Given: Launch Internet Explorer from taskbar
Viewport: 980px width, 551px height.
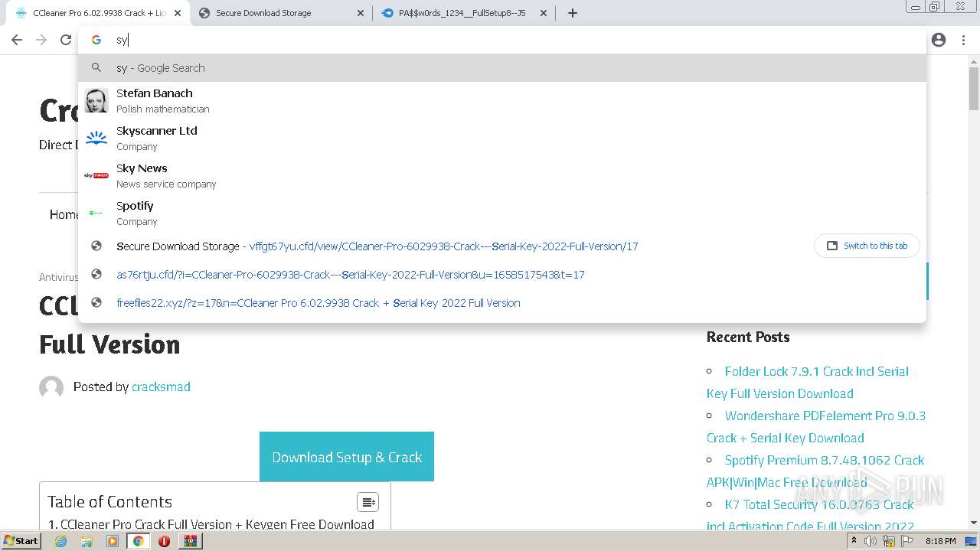Looking at the screenshot, I should (61, 541).
